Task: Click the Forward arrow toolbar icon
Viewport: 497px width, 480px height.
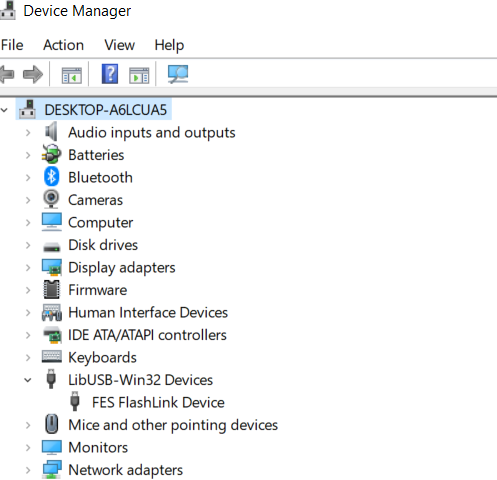Action: point(33,74)
